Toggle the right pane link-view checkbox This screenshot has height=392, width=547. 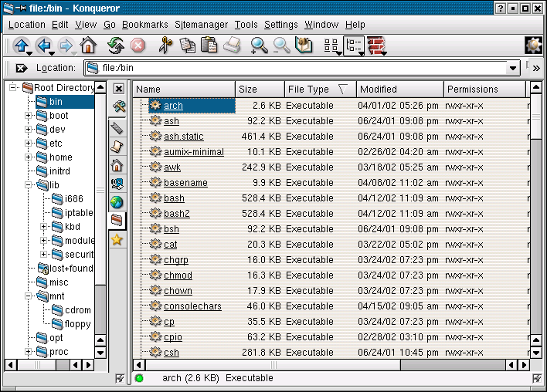[x=537, y=378]
